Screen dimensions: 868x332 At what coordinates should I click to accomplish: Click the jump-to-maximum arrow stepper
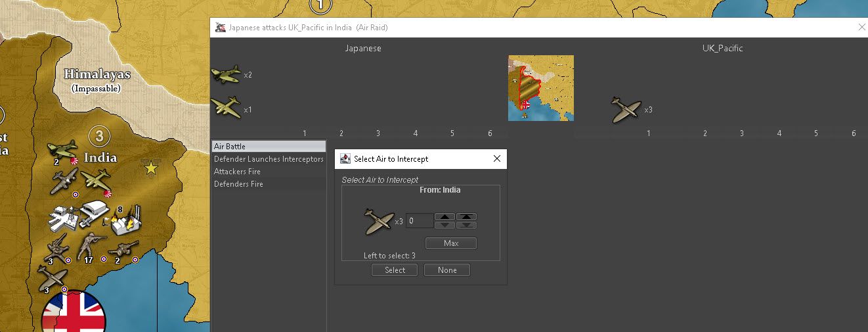tap(466, 217)
